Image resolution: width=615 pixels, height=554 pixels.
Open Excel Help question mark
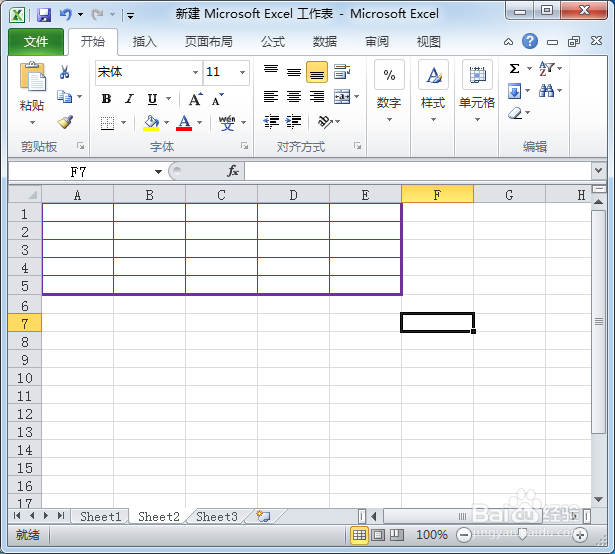529,41
